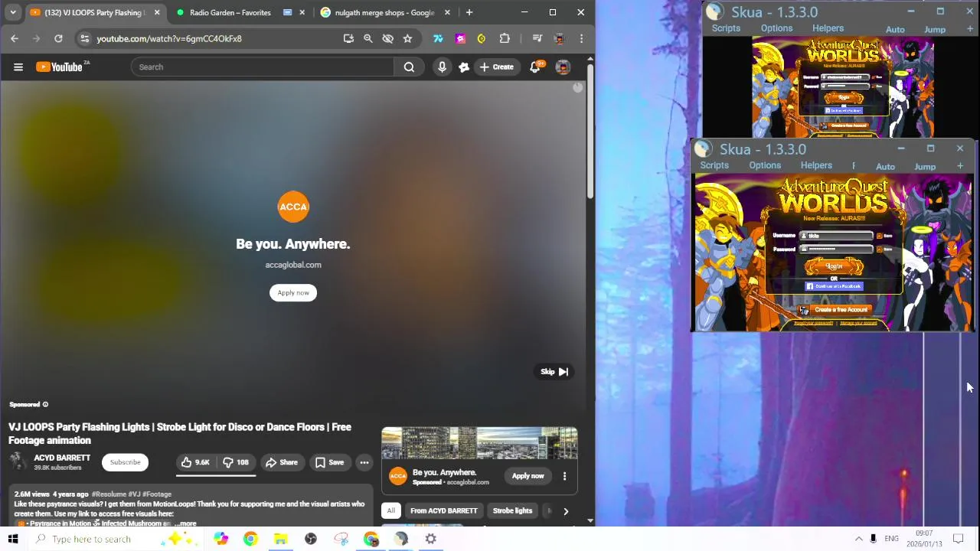Image resolution: width=980 pixels, height=551 pixels.
Task: Bookmark this page with star icon
Action: [x=407, y=38]
